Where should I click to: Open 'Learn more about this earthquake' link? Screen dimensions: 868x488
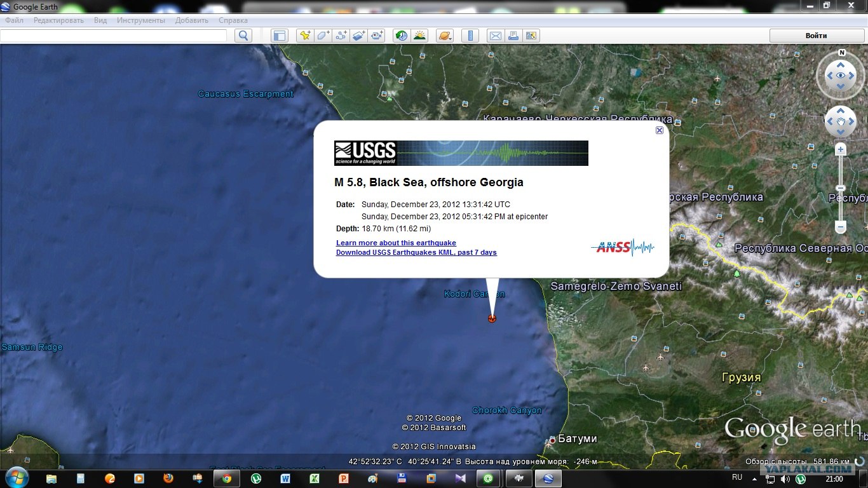396,243
